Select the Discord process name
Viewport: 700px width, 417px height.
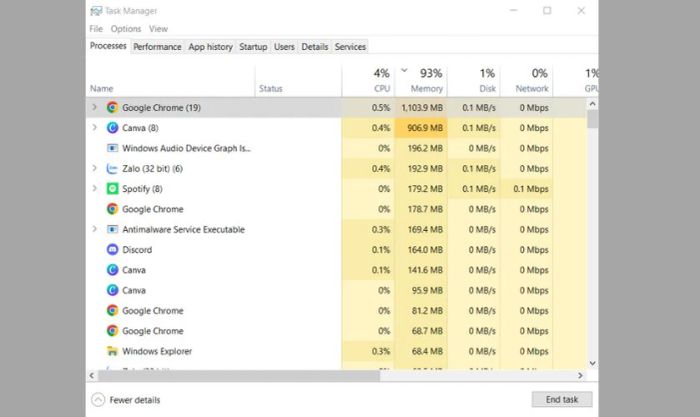[x=137, y=250]
